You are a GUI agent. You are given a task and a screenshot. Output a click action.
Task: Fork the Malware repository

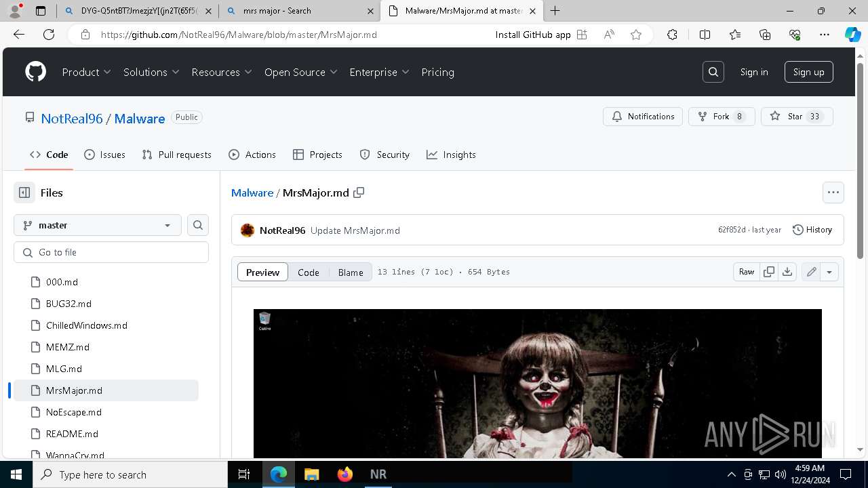pyautogui.click(x=720, y=117)
